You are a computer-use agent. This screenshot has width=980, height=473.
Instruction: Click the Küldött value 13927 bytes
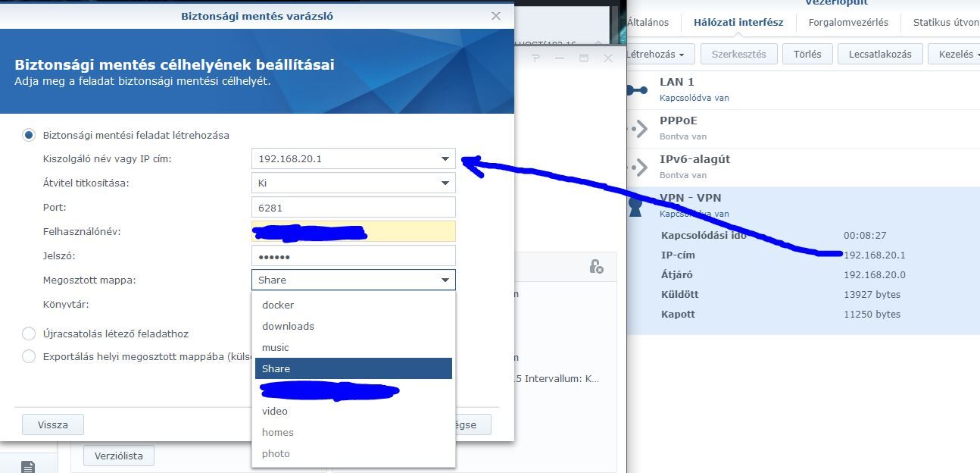(872, 295)
